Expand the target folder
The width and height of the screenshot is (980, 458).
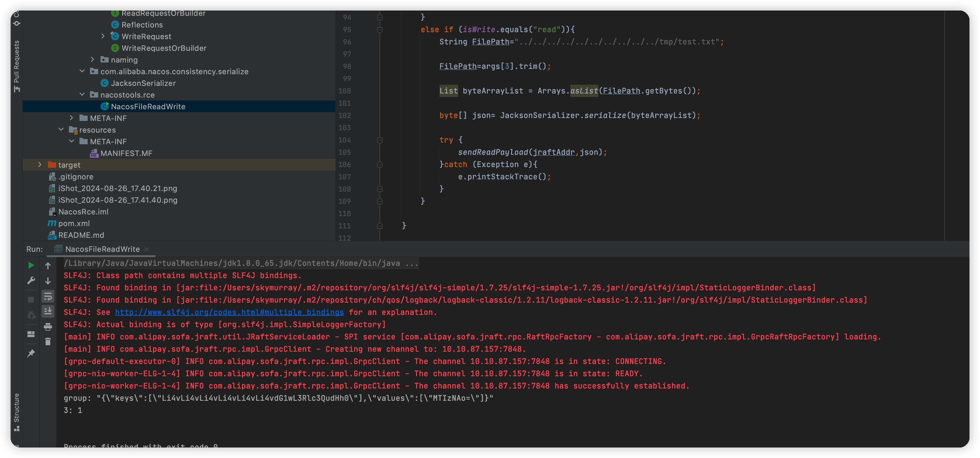point(39,165)
